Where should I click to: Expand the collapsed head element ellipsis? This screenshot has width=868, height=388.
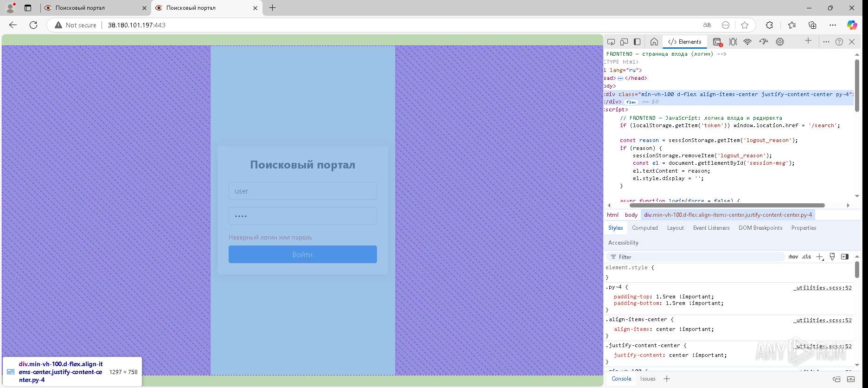click(x=620, y=78)
